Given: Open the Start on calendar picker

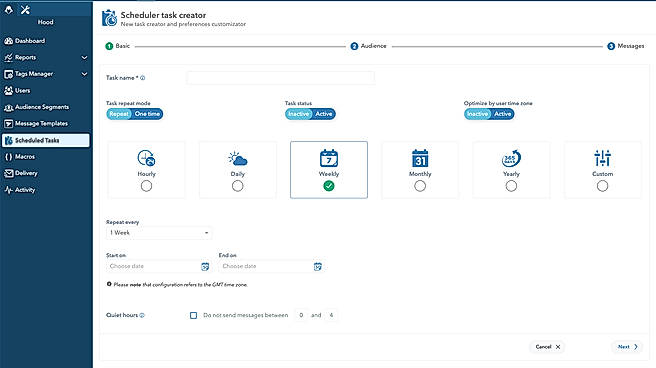Looking at the screenshot, I should click(205, 266).
